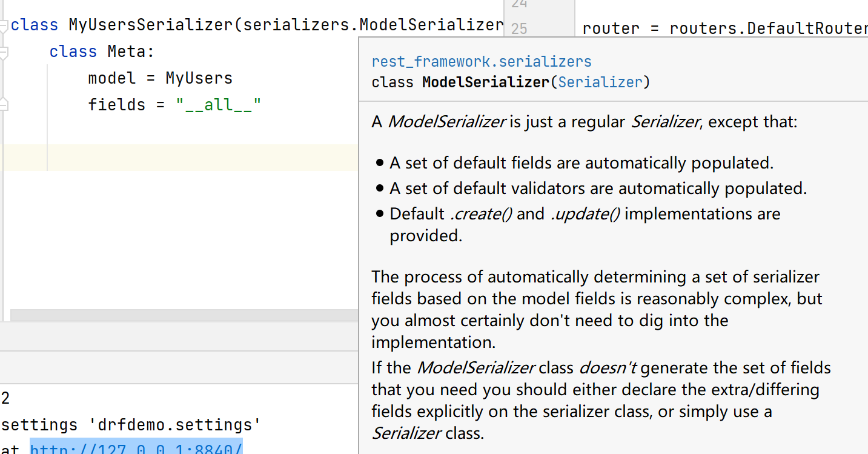868x454 pixels.
Task: Place cursor on the highlighted empty line
Action: pos(182,158)
